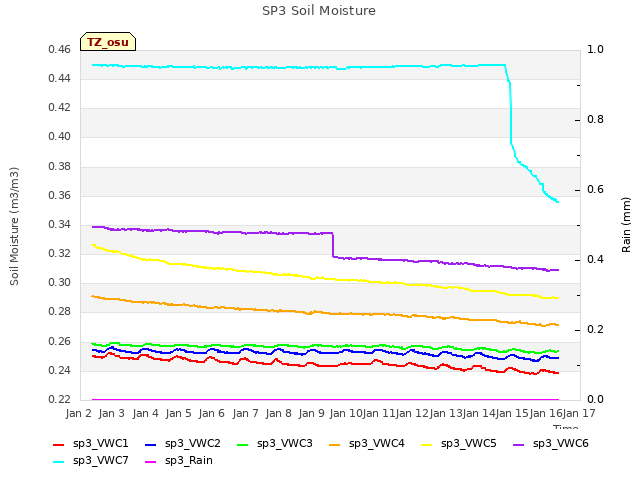
Task: Click the 0.44 left axis value
Action: point(60,79)
